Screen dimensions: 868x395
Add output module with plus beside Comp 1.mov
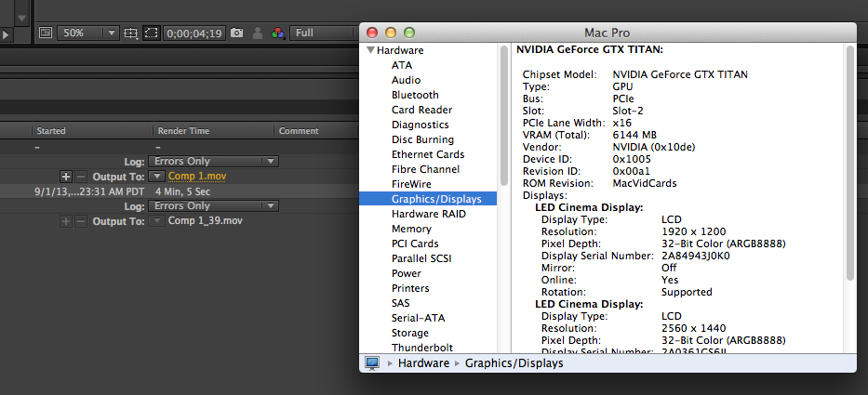[66, 177]
